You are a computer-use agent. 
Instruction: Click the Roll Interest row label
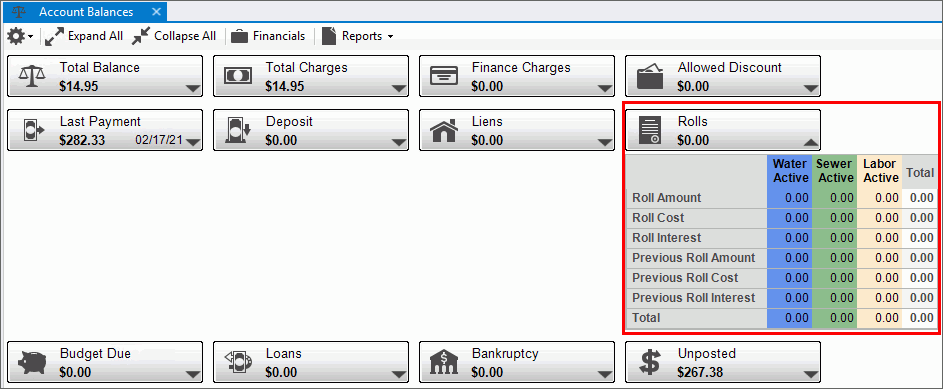tap(666, 237)
